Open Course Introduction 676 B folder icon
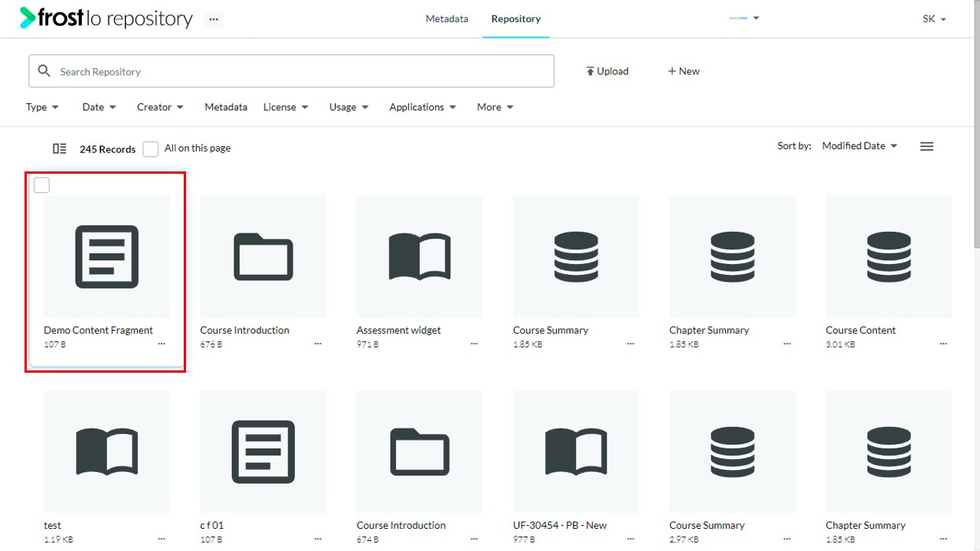 (x=263, y=256)
